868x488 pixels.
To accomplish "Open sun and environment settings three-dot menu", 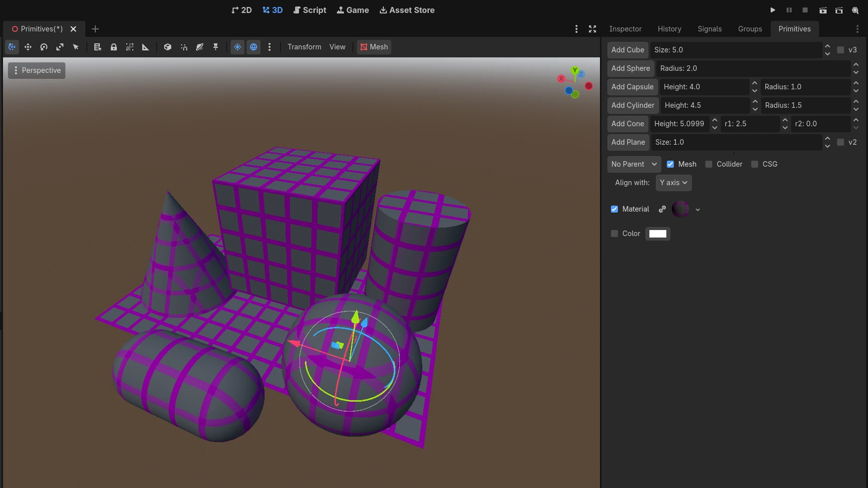I will pos(270,47).
